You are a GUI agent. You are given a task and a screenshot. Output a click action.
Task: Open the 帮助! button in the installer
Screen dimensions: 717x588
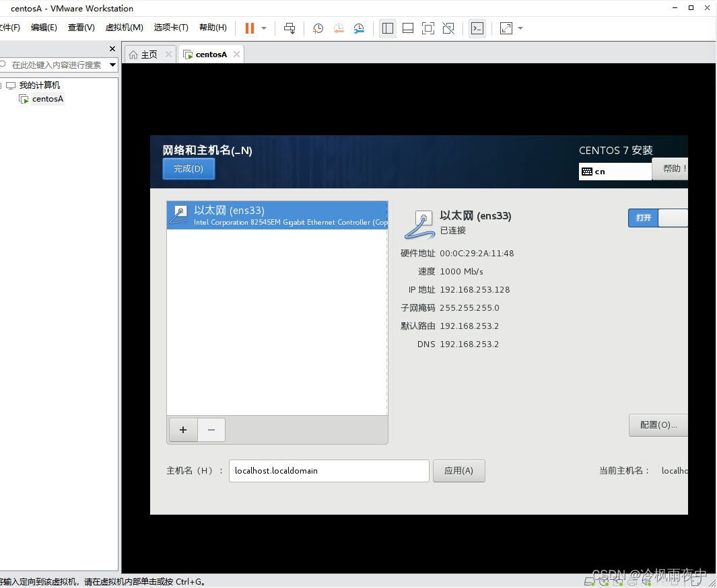pos(671,169)
